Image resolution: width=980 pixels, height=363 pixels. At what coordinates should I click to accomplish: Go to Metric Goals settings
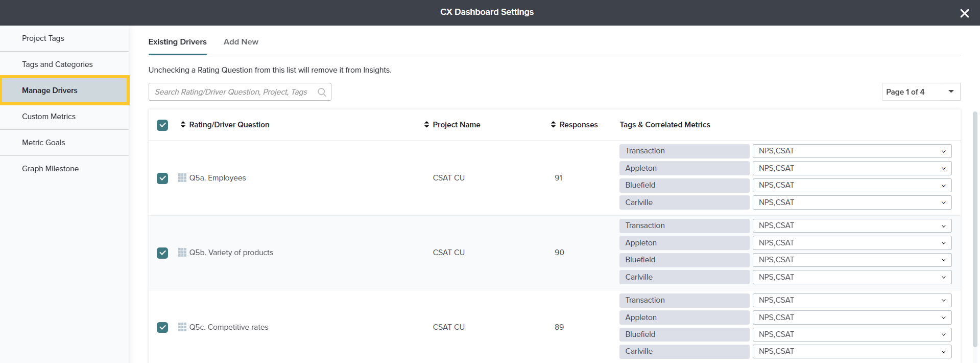tap(44, 143)
